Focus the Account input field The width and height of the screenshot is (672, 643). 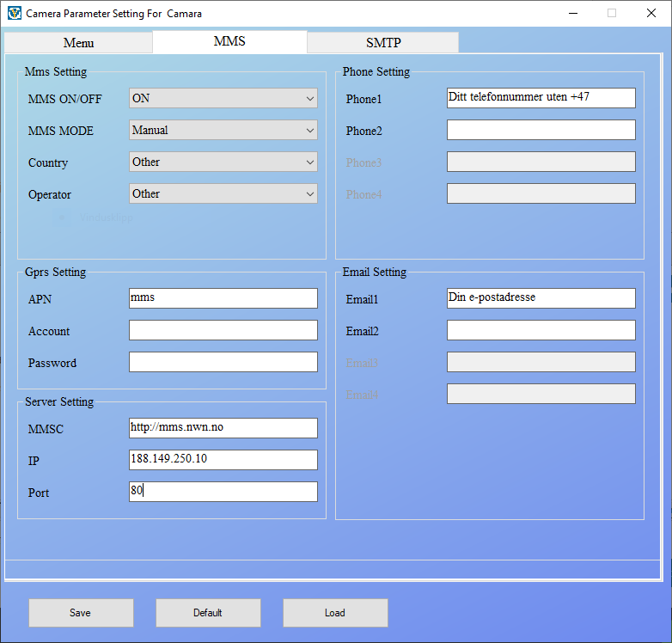[x=223, y=330]
